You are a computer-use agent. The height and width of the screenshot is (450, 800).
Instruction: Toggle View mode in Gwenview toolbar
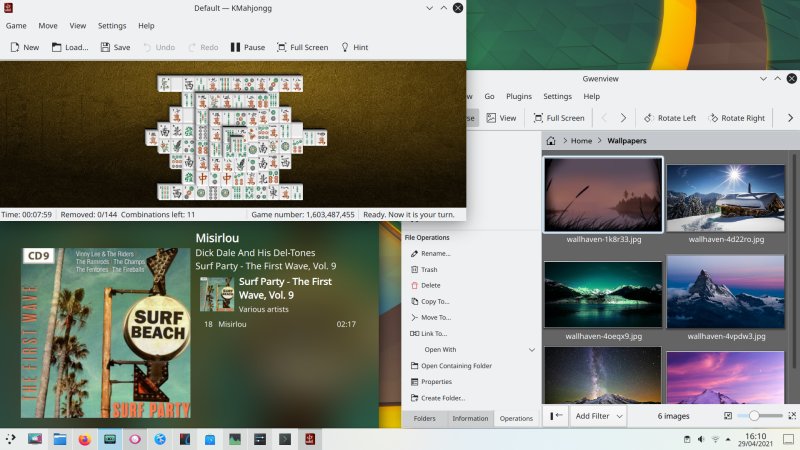point(501,118)
